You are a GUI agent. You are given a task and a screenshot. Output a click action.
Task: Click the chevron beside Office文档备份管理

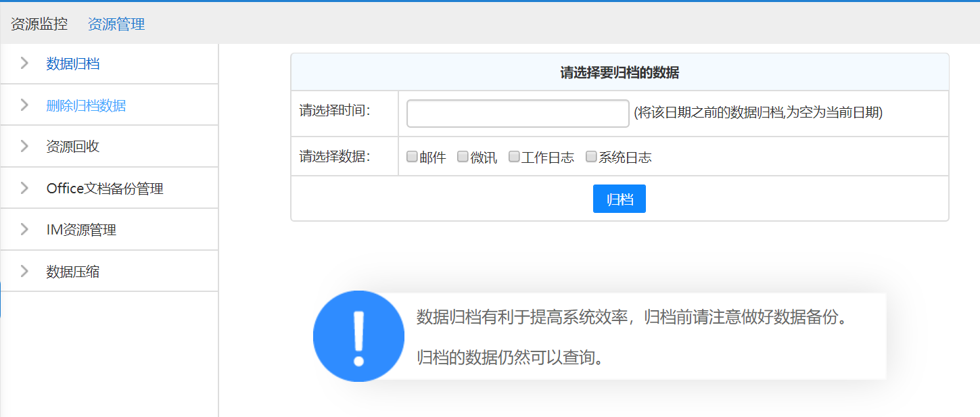point(24,188)
